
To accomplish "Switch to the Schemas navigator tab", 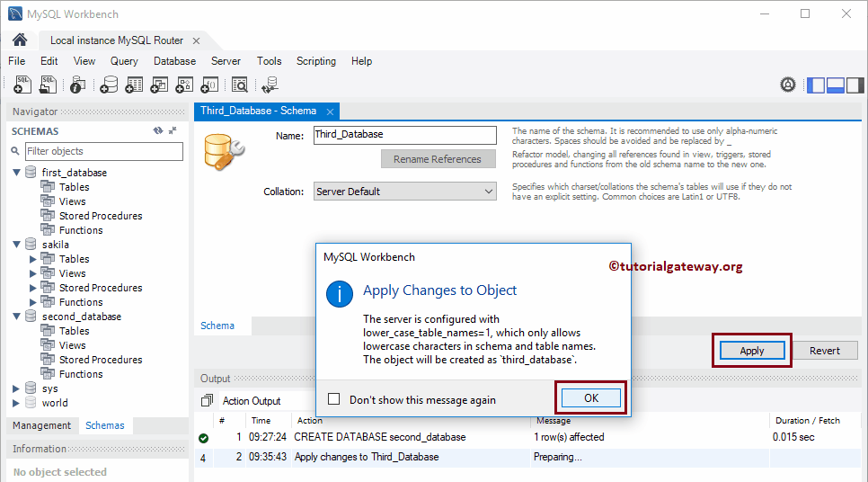I will pos(105,425).
